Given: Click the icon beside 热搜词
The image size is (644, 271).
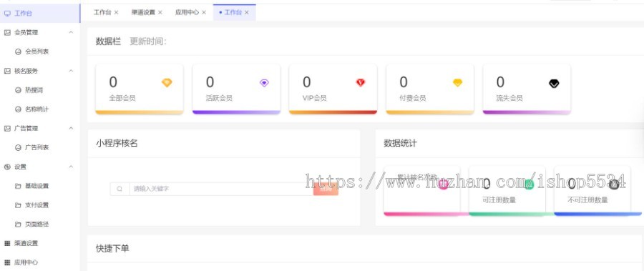Looking at the screenshot, I should point(18,90).
